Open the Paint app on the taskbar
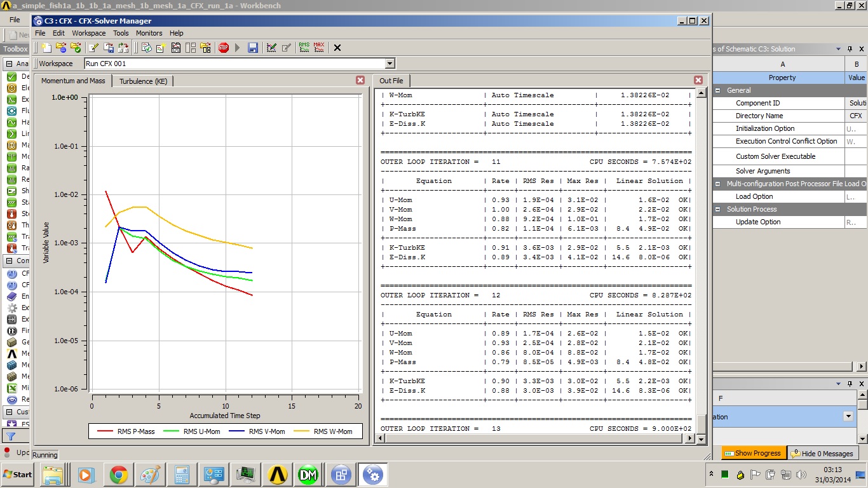 coord(150,475)
